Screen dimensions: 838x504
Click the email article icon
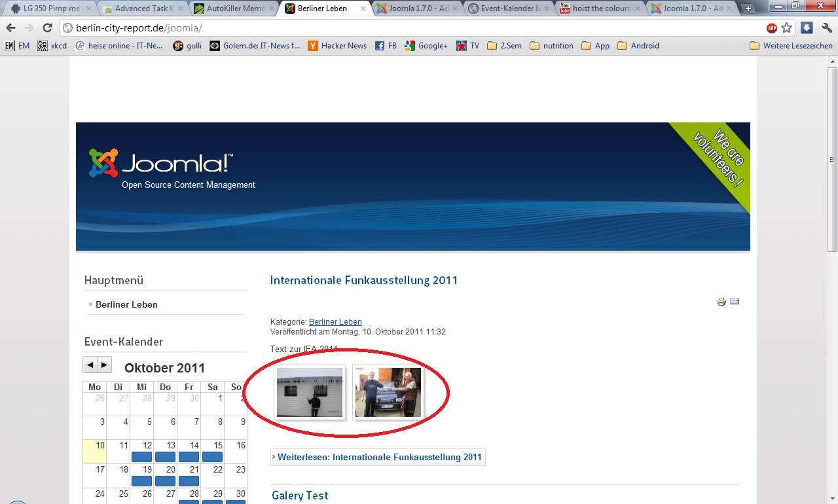point(735,302)
